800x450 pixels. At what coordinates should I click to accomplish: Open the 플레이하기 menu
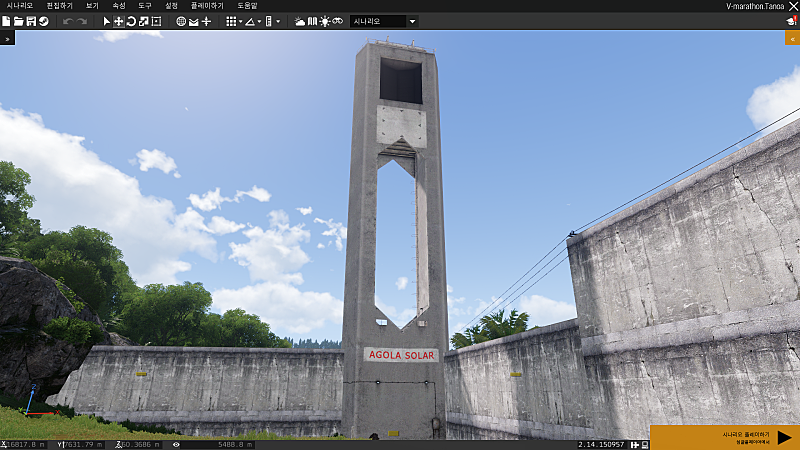(x=207, y=6)
